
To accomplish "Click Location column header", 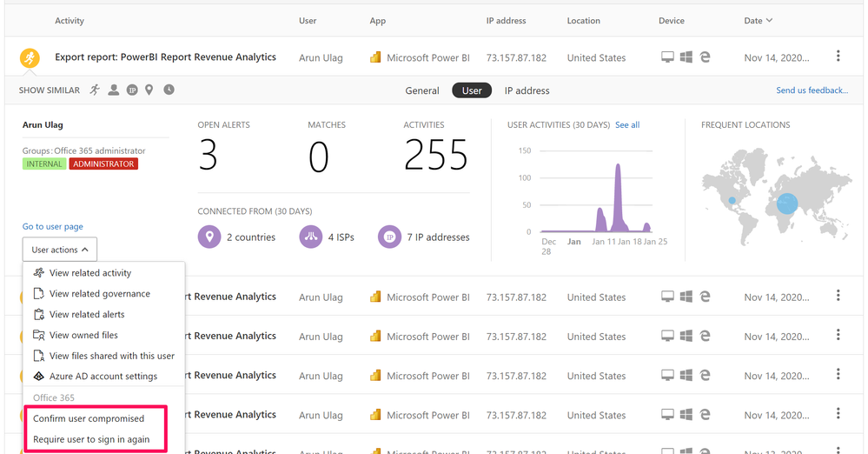I will point(583,21).
